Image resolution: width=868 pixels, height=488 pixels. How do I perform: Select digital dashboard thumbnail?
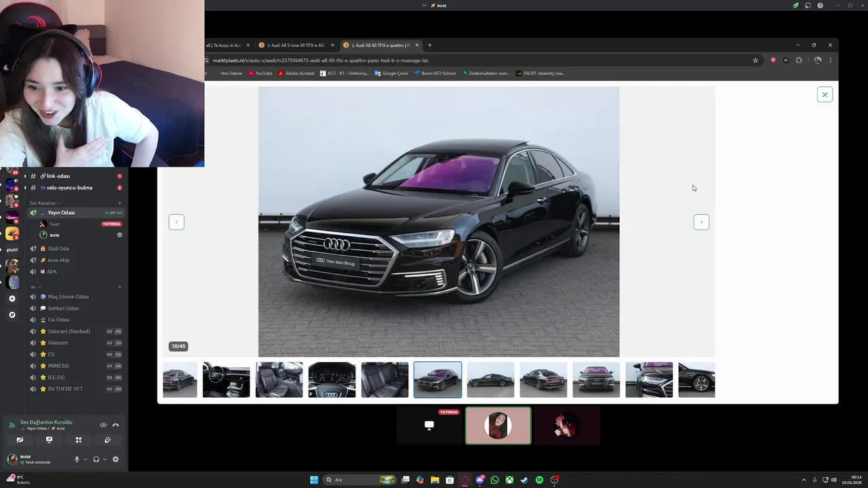tap(332, 380)
